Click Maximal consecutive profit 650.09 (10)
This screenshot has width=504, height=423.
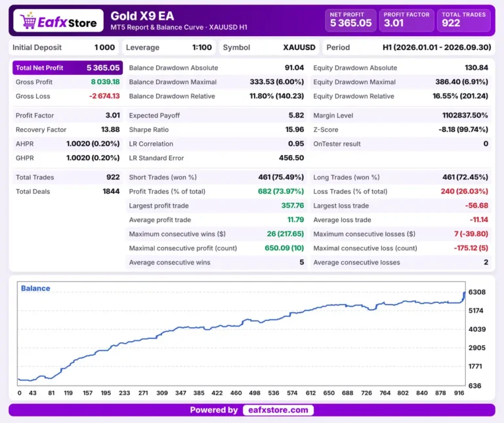(x=284, y=248)
